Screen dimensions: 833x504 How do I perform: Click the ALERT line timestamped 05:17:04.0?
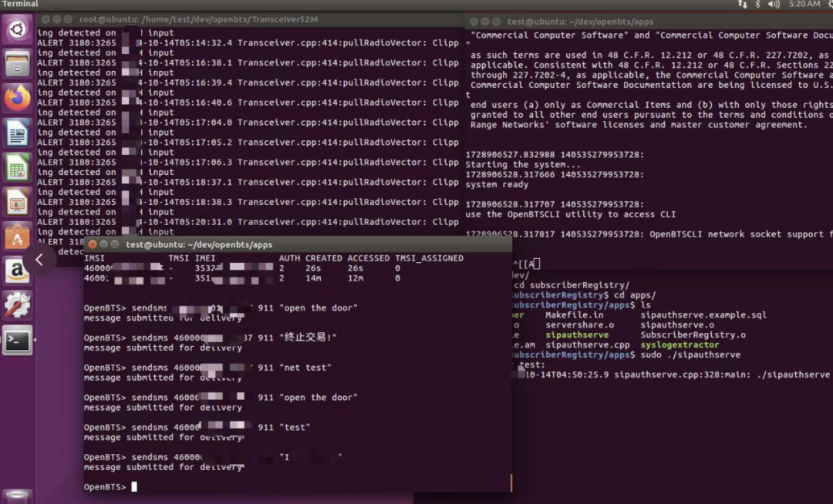[248, 123]
